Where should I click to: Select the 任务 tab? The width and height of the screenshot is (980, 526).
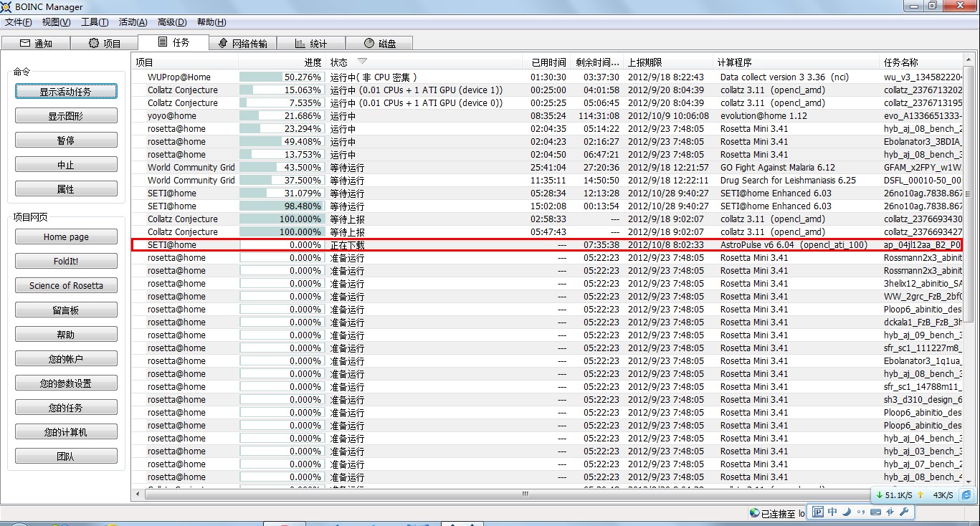(x=173, y=42)
